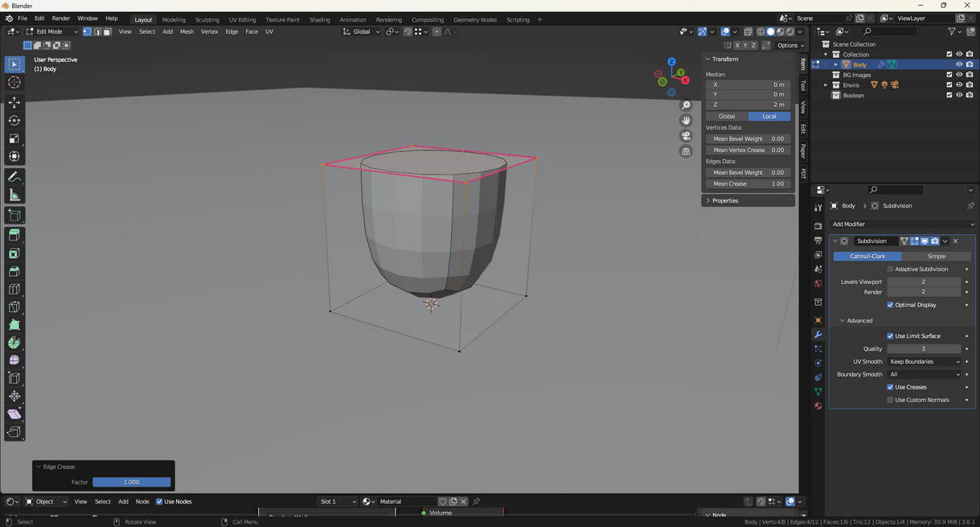Screen dimensions: 980x527
Task: Enable Use Custom Normals checkbox
Action: coord(890,400)
